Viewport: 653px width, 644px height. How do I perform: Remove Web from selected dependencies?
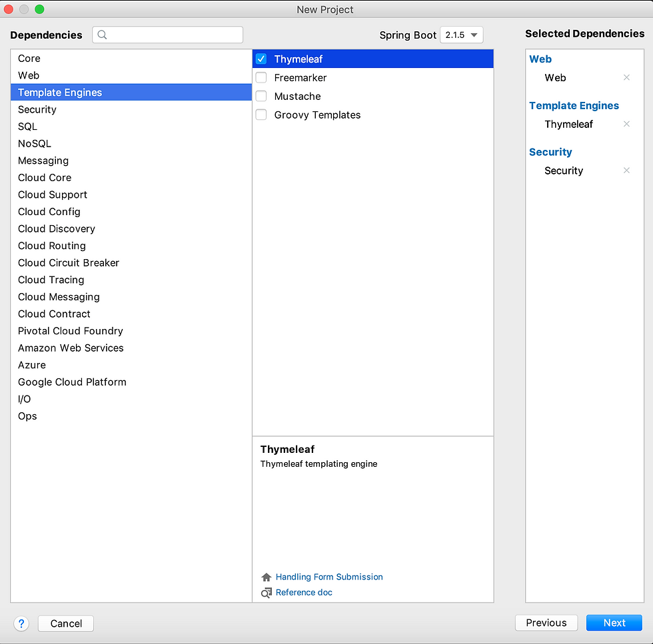(626, 77)
